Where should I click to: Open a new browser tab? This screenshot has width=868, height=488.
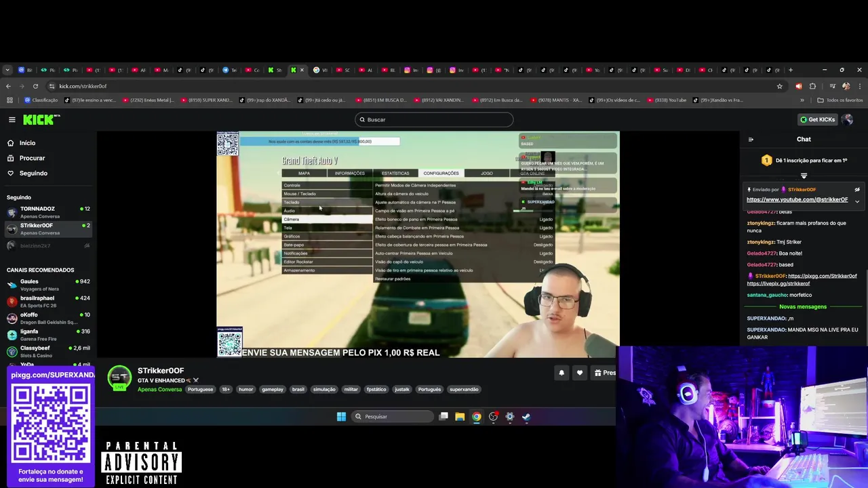(x=791, y=70)
